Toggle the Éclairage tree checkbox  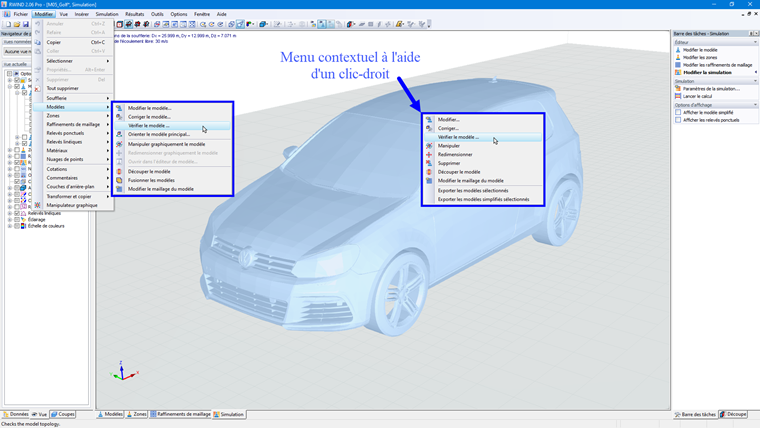[17, 220]
